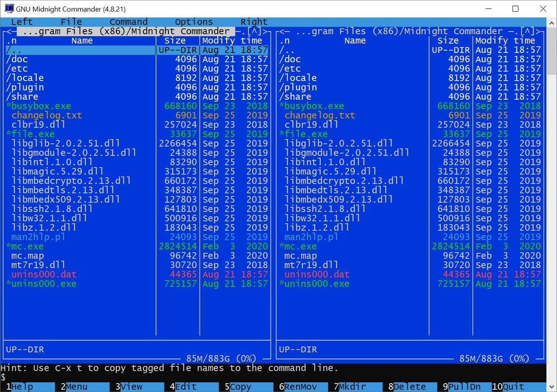Click the 9 PullDn function key button
Viewport: 557px width, 392px height.
click(467, 386)
